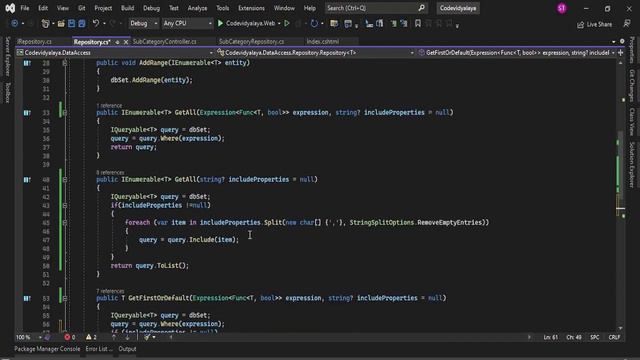Image resolution: width=640 pixels, height=360 pixels.
Task: Click the search magnifier icon
Action: click(422, 8)
